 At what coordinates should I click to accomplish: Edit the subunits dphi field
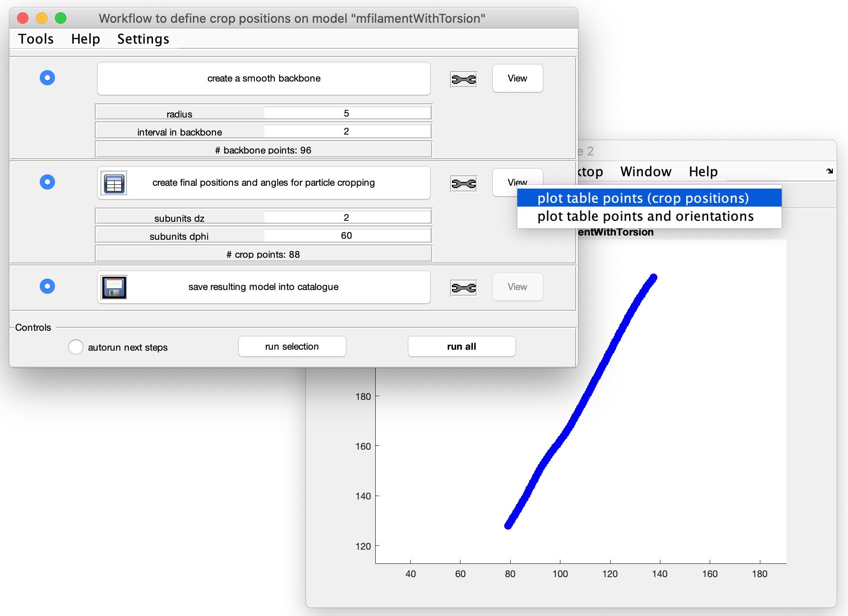347,236
